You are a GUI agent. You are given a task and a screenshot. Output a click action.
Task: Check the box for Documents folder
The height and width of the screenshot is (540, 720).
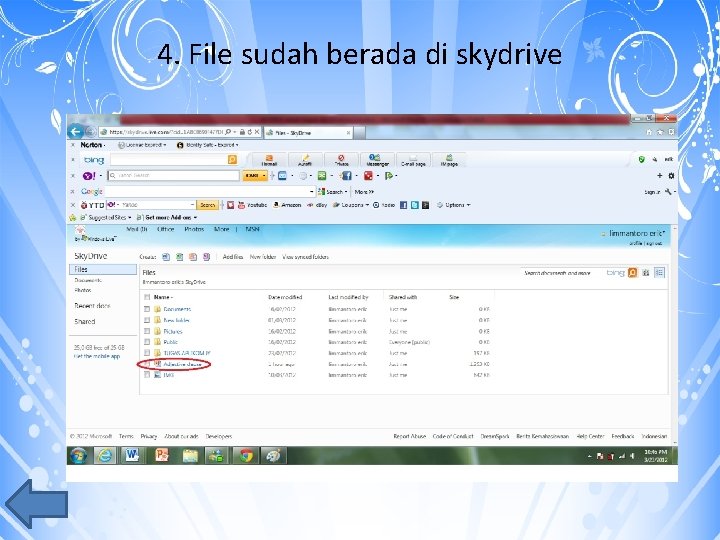click(147, 309)
